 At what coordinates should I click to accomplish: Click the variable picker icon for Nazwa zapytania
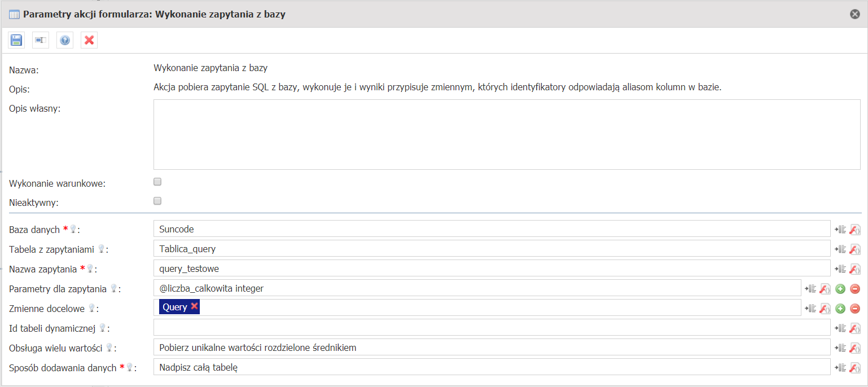[840, 269]
